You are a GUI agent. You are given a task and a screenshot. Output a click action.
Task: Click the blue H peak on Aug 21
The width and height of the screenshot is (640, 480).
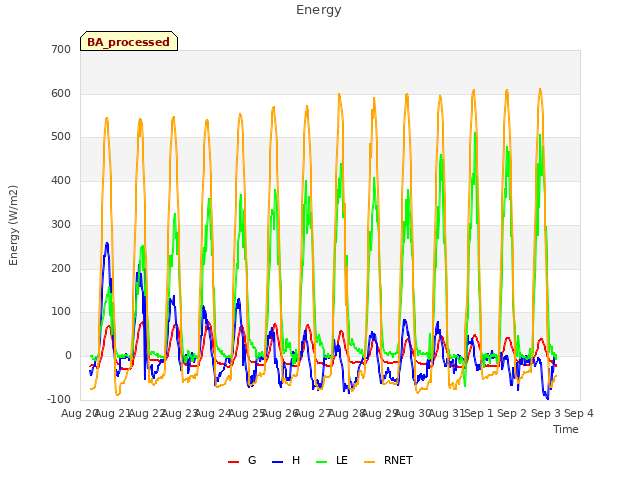point(107,244)
